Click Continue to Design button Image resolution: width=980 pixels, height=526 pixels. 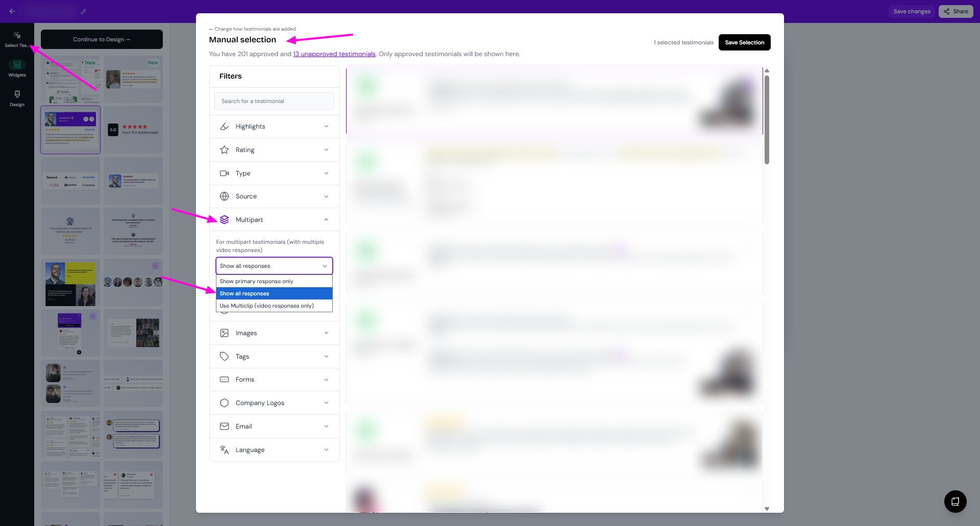click(x=102, y=39)
